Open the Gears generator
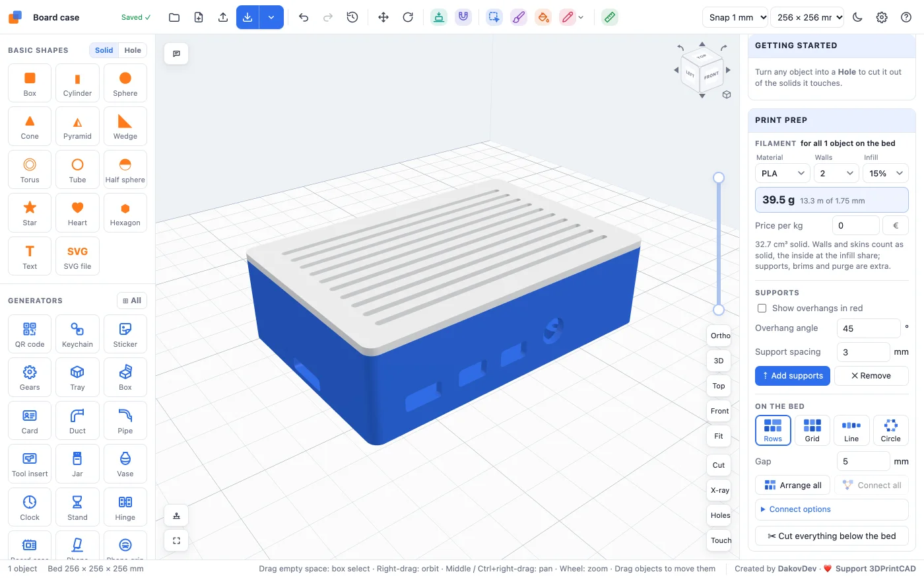 (30, 377)
